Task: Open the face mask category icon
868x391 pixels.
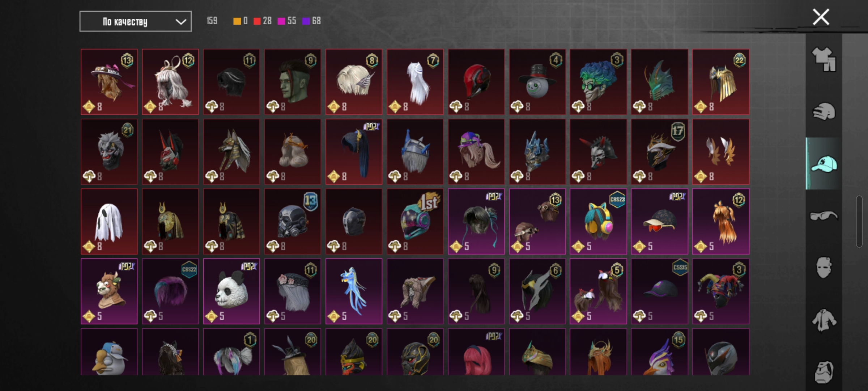Action: pyautogui.click(x=824, y=268)
